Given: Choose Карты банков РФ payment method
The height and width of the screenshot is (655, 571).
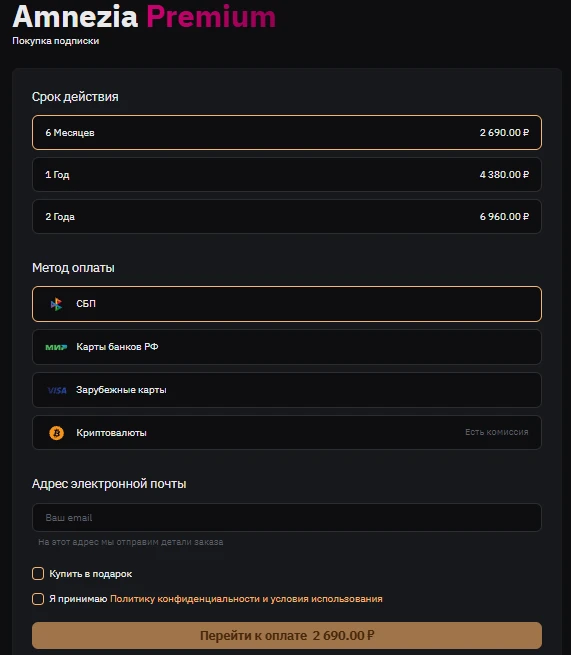Looking at the screenshot, I should [x=287, y=347].
